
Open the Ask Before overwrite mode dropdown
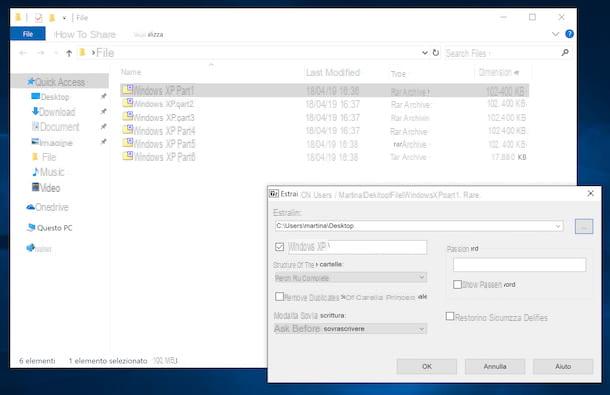point(350,329)
